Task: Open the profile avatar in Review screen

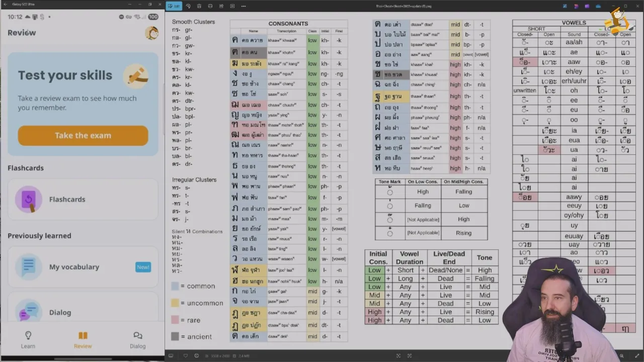Action: (151, 33)
